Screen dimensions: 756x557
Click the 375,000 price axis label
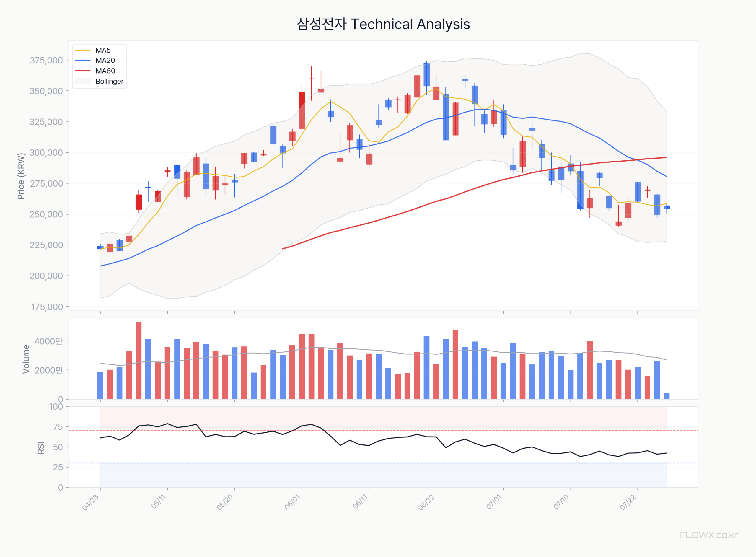click(46, 60)
